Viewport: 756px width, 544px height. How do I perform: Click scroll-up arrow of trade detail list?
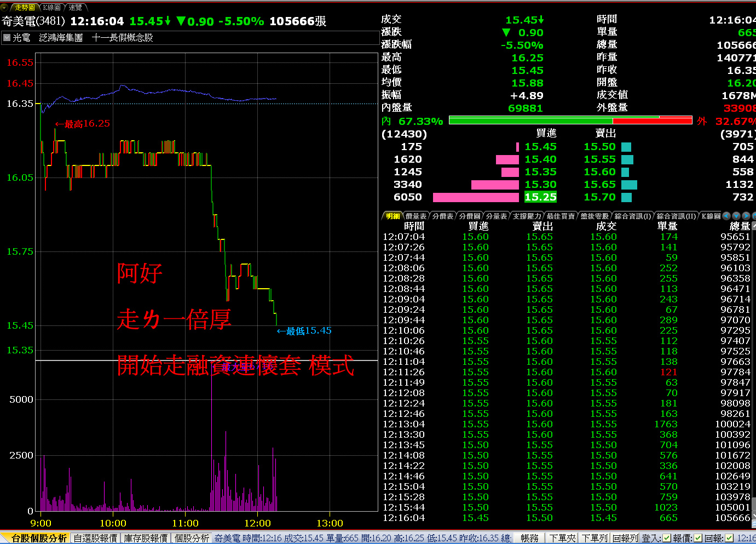coord(754,226)
